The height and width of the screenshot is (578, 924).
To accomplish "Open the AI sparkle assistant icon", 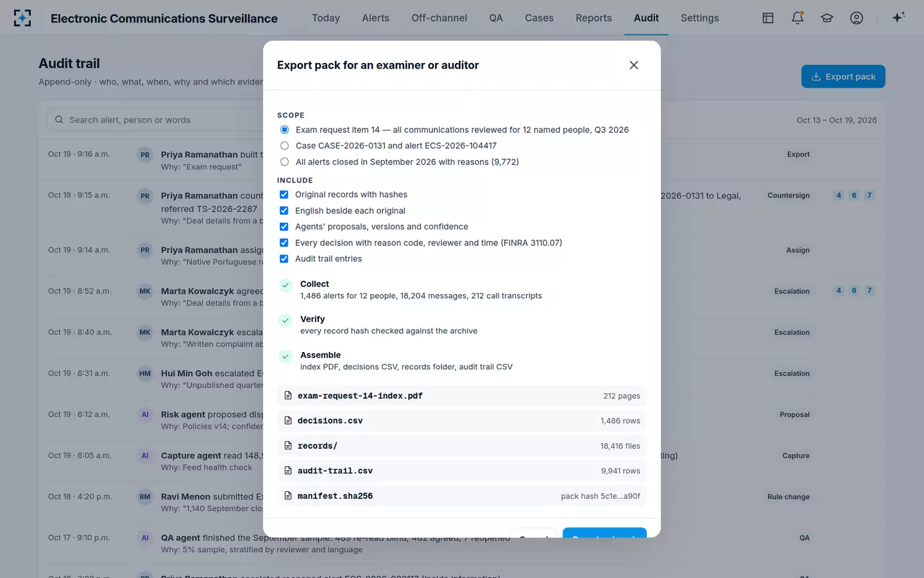I will tap(898, 17).
